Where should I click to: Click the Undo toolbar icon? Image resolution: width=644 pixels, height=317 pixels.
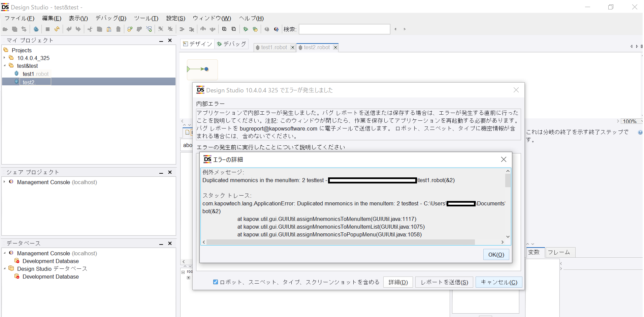(x=69, y=29)
